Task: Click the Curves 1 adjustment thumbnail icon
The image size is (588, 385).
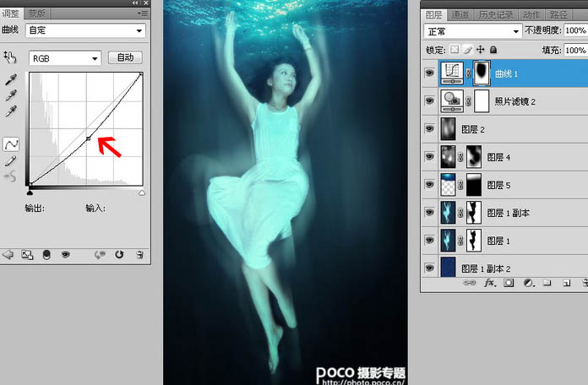Action: [452, 73]
